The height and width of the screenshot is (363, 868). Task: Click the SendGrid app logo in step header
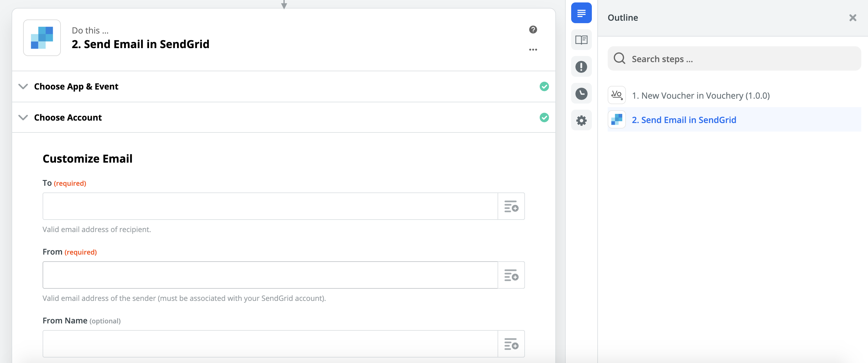(42, 38)
